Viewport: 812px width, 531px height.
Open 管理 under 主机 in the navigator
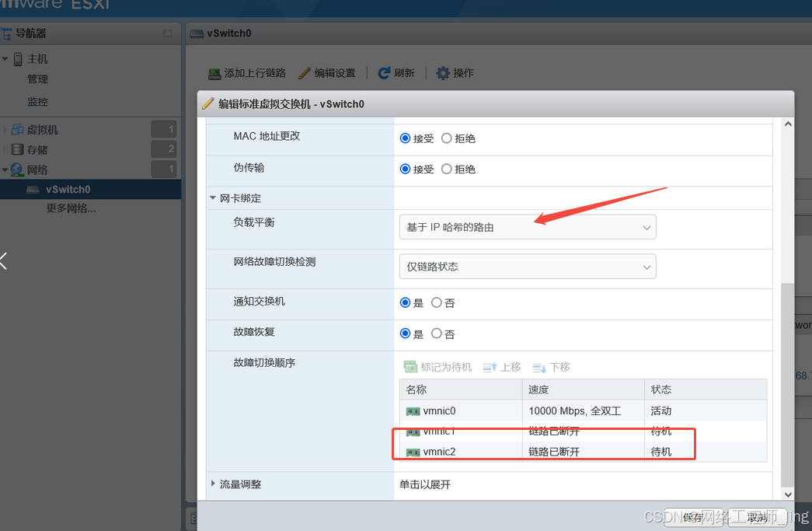pyautogui.click(x=37, y=79)
